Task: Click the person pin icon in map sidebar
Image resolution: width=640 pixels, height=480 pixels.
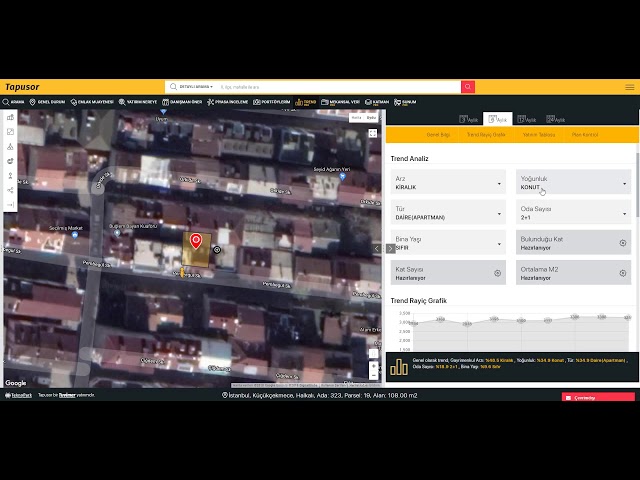Action: 10,176
